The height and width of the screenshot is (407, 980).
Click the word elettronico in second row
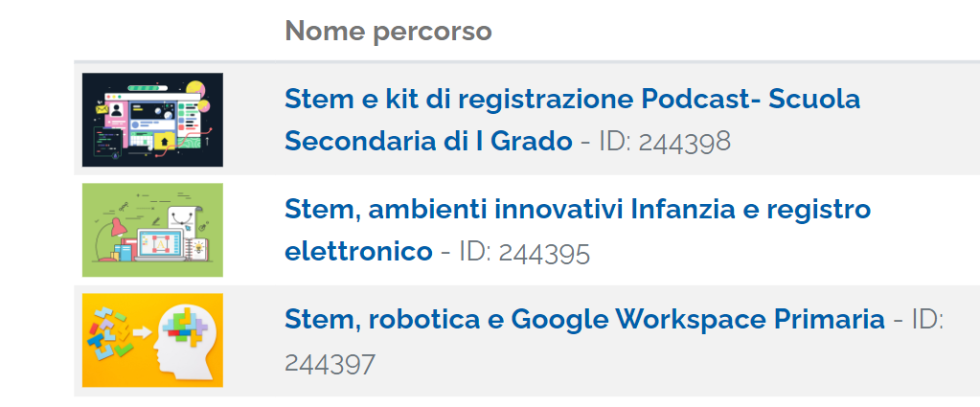358,252
